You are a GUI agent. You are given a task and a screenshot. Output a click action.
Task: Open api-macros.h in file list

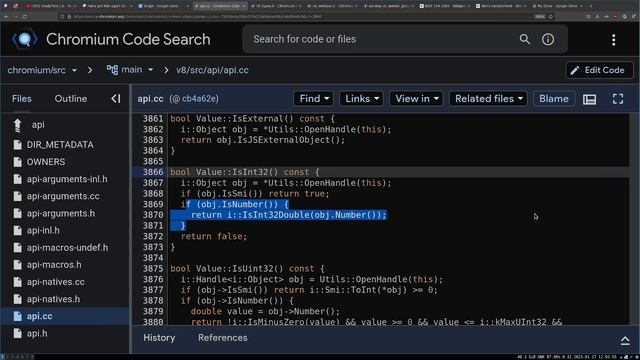[x=54, y=265]
